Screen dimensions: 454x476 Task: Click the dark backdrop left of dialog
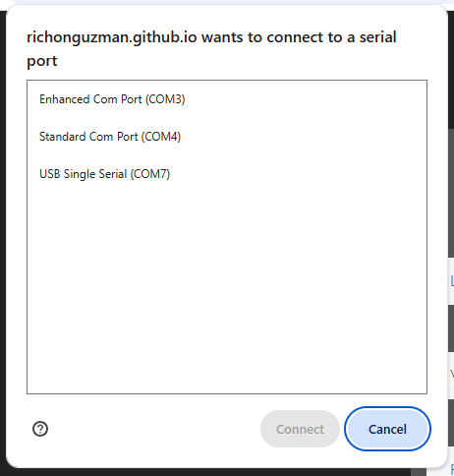tap(3, 229)
